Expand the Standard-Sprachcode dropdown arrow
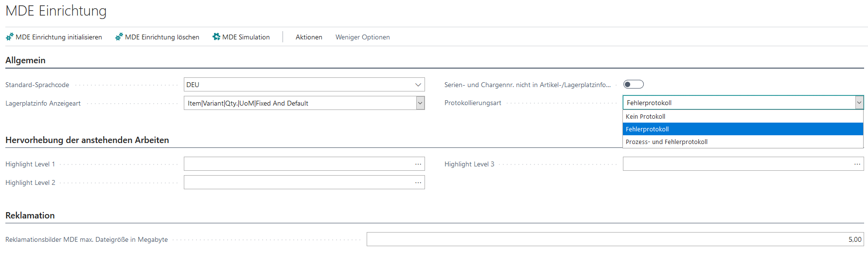 click(x=418, y=85)
